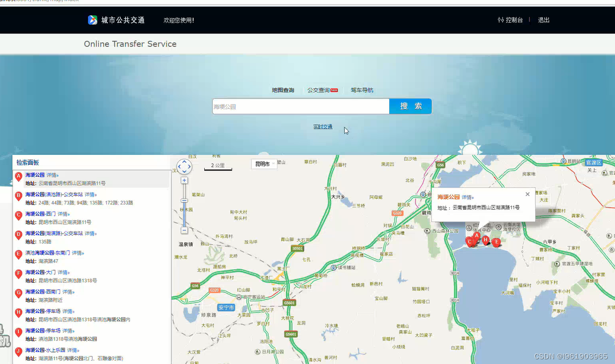
Task: Zoom in with the map plus button
Action: coord(185,180)
